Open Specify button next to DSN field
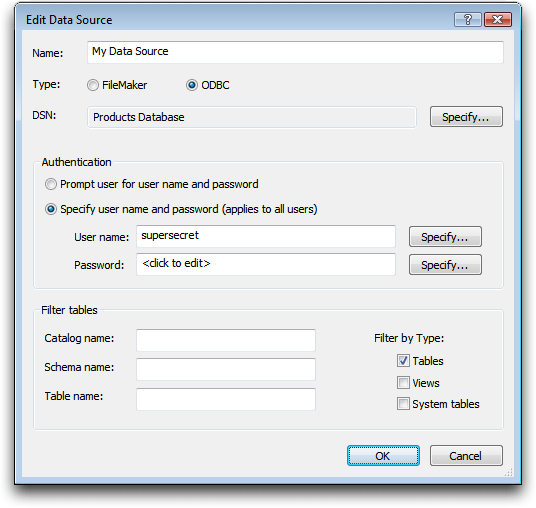 [466, 117]
